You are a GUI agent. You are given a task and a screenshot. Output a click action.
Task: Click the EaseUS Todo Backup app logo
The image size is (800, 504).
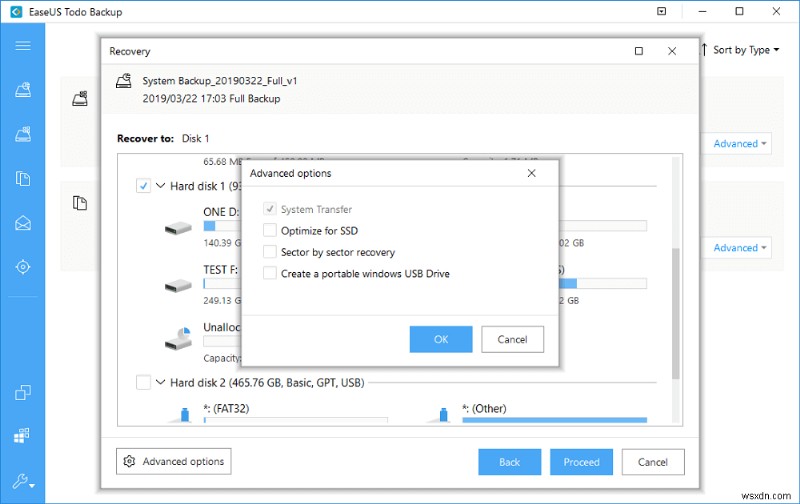pos(16,11)
